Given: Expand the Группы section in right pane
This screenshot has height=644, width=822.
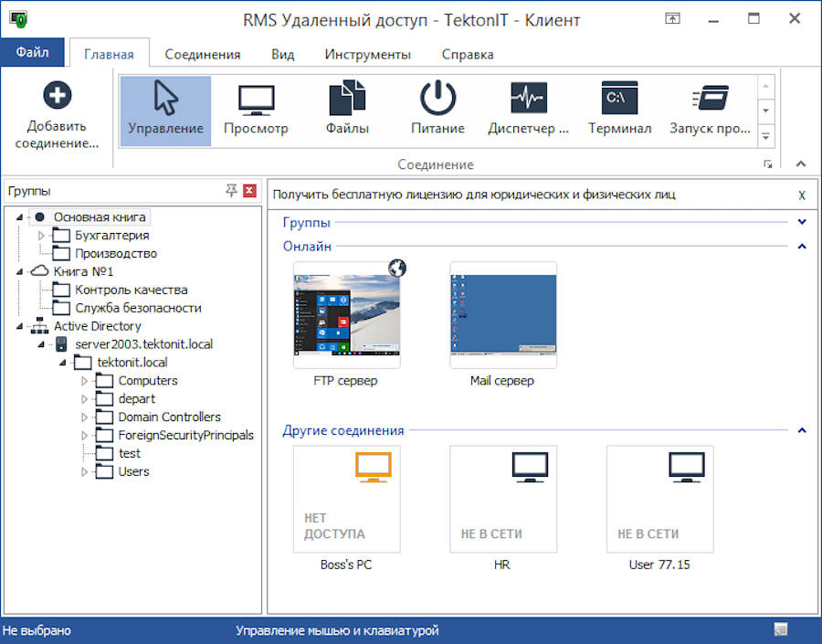Looking at the screenshot, I should click(x=802, y=222).
